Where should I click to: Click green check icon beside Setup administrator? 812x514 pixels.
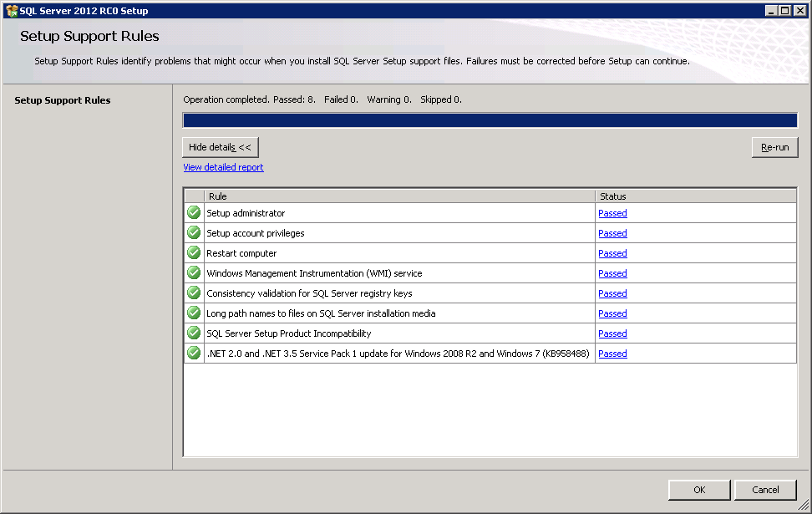[x=194, y=213]
